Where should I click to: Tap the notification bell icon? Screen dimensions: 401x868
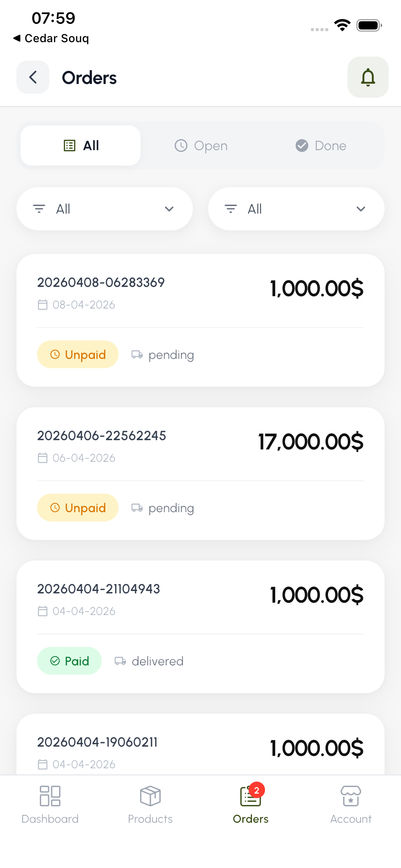point(368,77)
